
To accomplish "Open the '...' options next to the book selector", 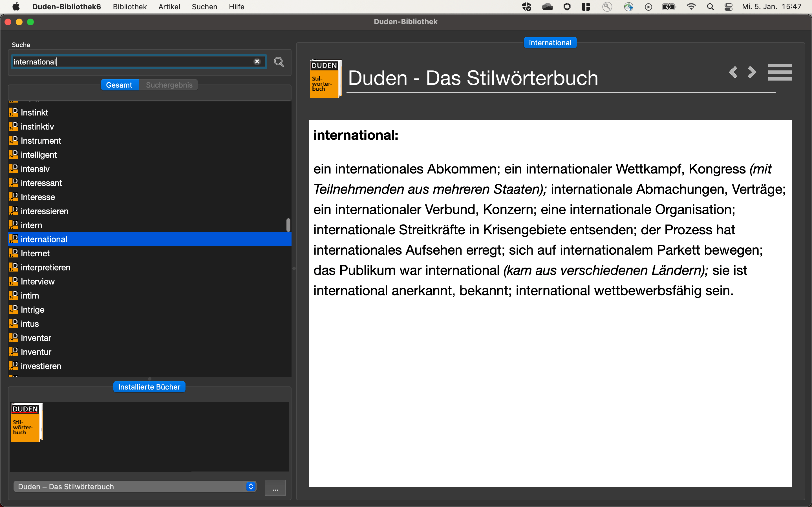I will (x=275, y=488).
